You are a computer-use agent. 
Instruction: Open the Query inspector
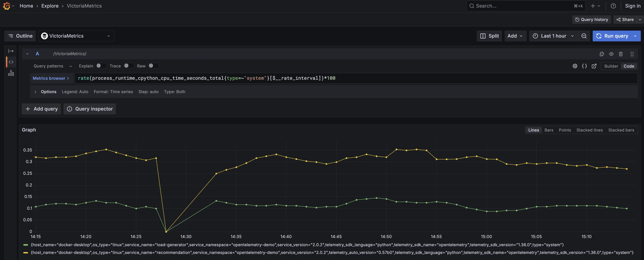(90, 109)
